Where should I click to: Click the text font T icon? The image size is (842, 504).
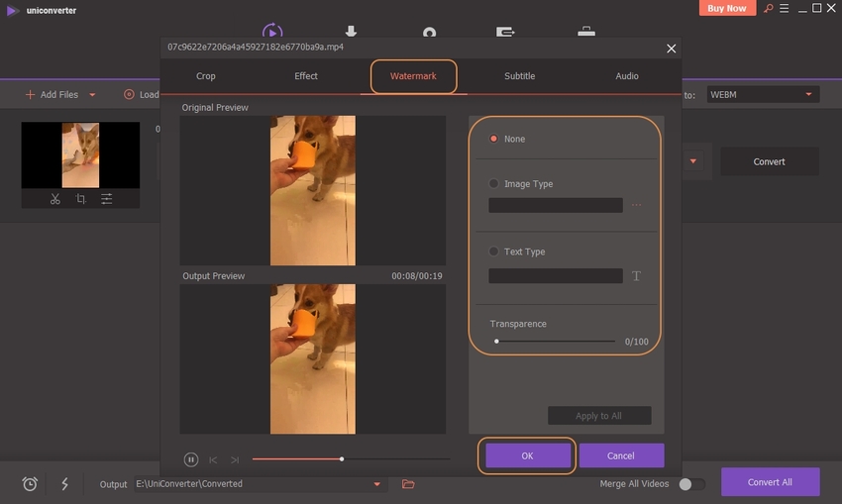(636, 276)
